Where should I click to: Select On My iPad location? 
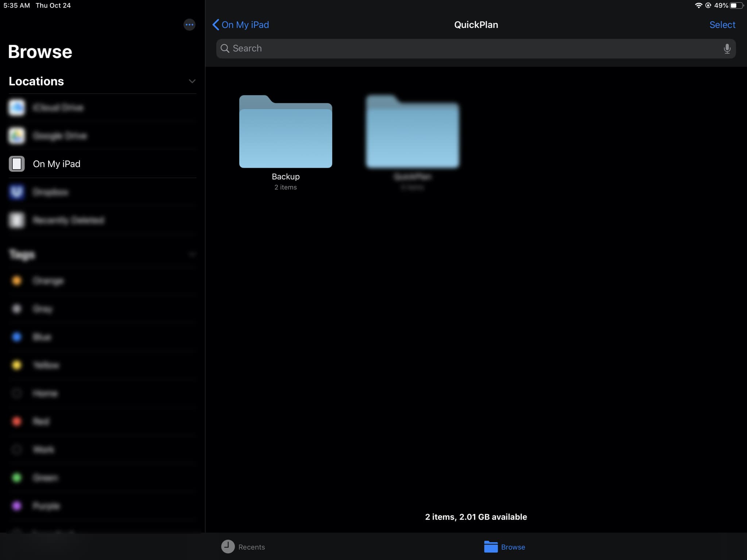(x=57, y=164)
